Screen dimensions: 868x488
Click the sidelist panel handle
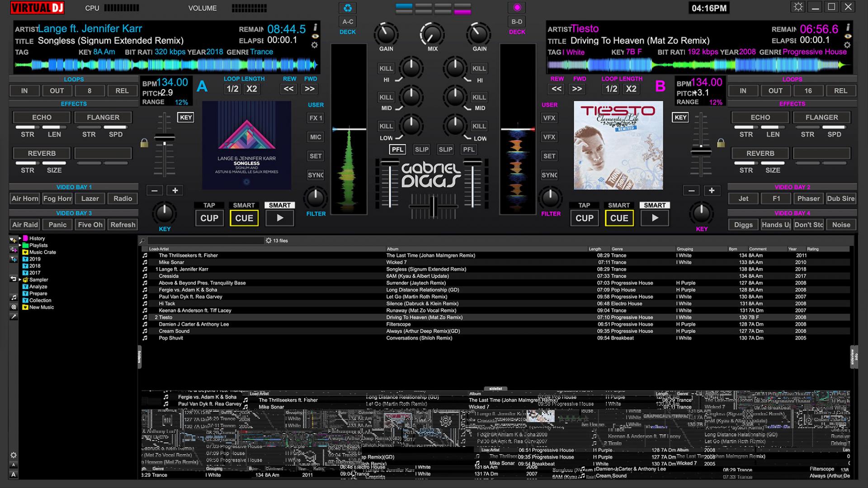tap(495, 389)
